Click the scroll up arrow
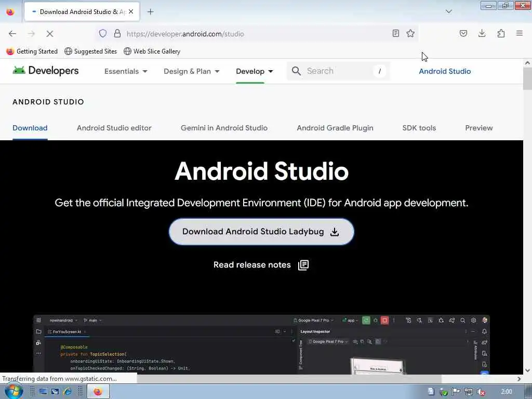 pos(527,63)
